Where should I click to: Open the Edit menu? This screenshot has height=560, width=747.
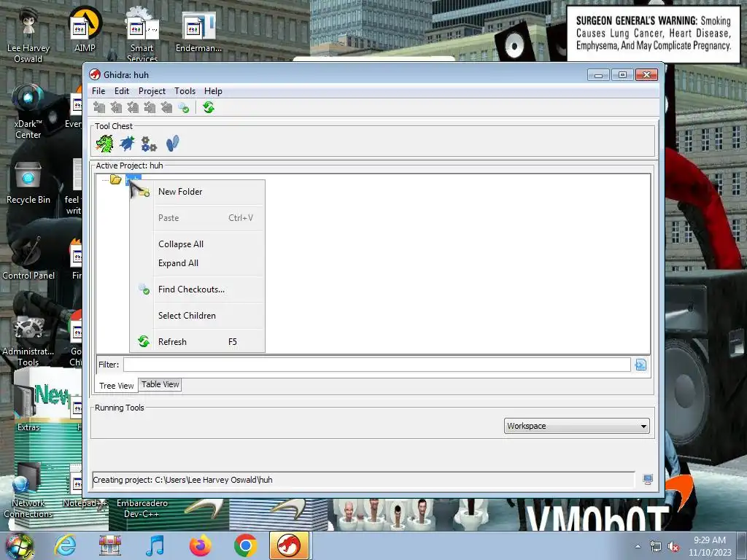point(122,91)
